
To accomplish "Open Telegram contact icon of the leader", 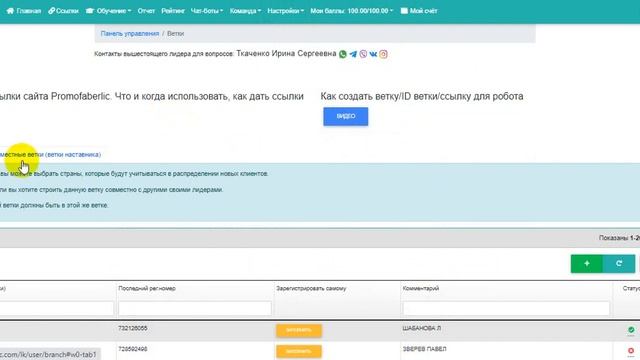I will (x=353, y=54).
